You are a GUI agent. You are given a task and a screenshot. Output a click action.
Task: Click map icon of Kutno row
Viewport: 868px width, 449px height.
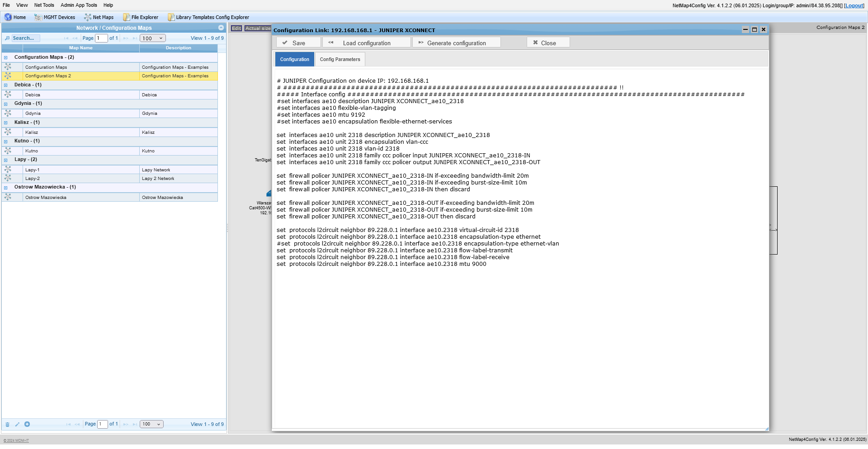point(8,151)
